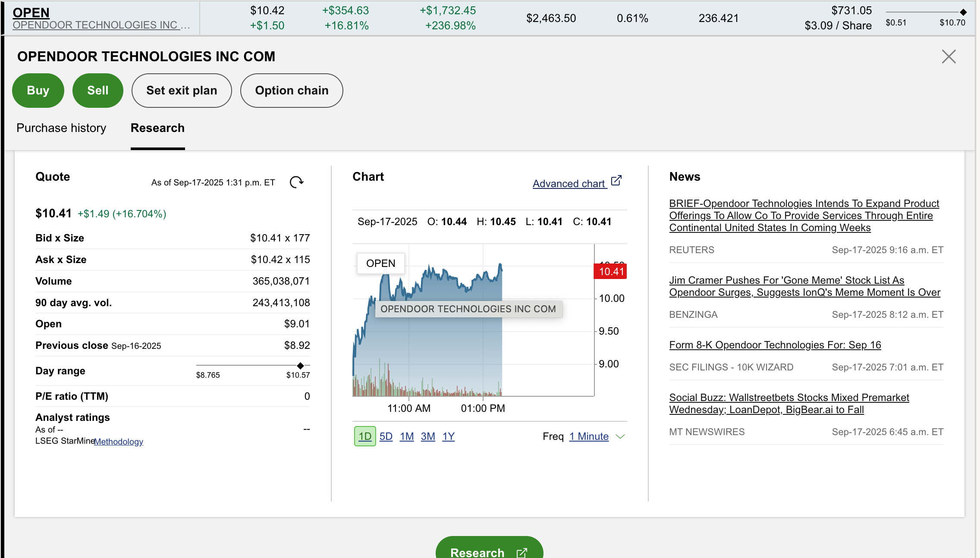Click the REUTERS source label
The width and height of the screenshot is (980, 558).
coord(691,250)
